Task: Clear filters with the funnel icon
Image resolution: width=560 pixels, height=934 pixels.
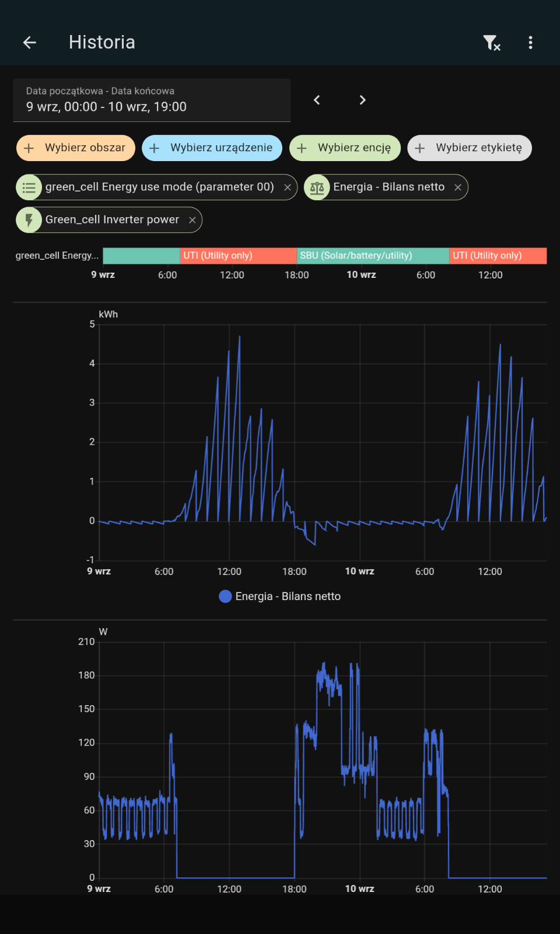Action: (x=492, y=42)
